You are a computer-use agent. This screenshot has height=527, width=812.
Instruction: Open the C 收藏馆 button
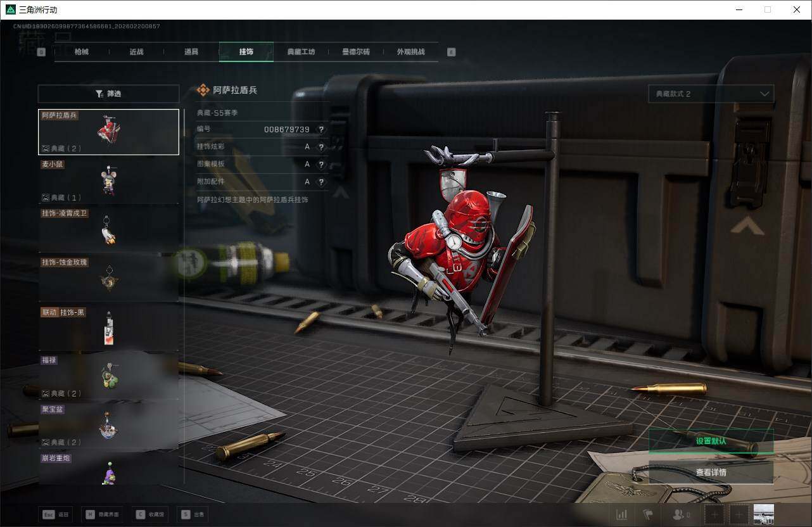(150, 514)
